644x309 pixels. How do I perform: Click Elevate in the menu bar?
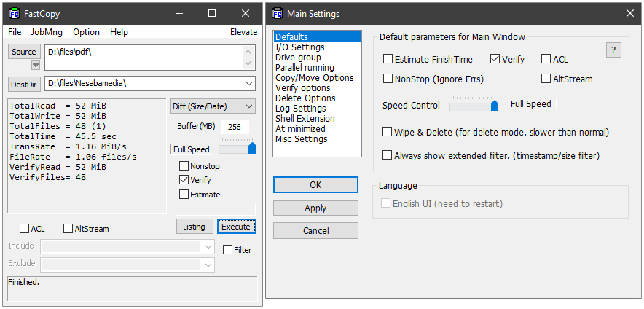point(243,32)
